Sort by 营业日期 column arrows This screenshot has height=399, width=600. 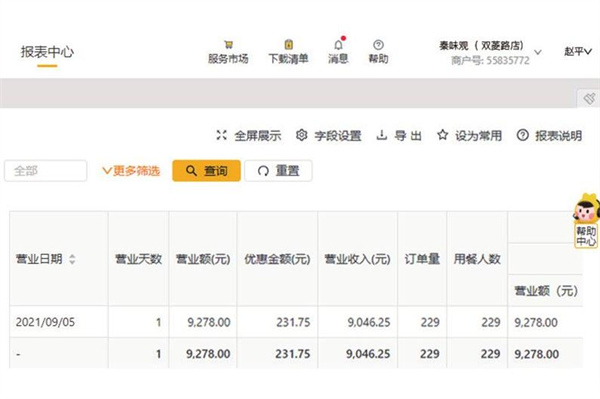[x=72, y=259]
